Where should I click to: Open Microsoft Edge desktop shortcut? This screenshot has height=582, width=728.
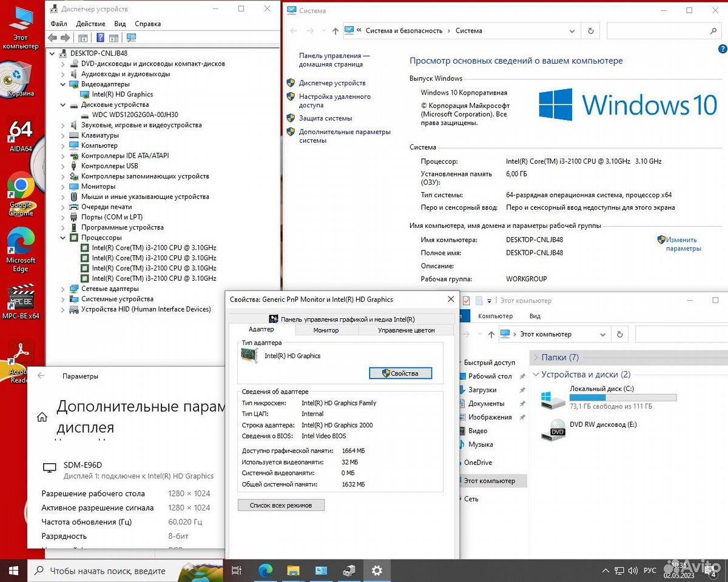[x=21, y=250]
